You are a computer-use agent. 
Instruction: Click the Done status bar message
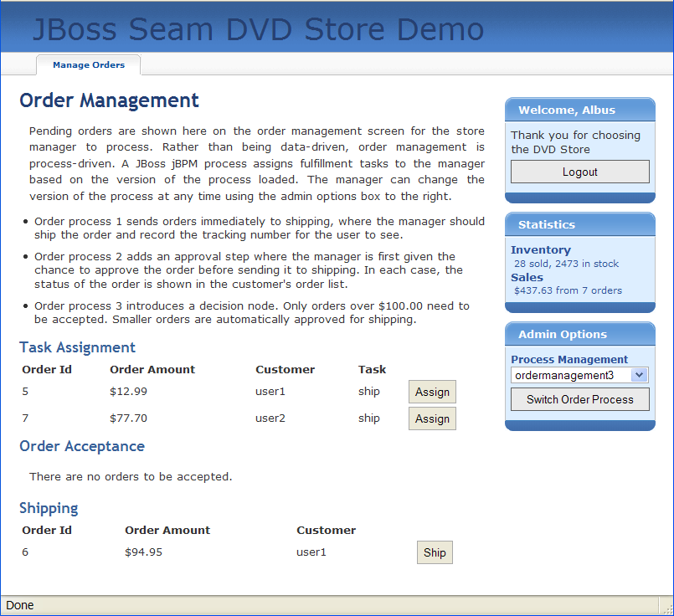point(20,605)
